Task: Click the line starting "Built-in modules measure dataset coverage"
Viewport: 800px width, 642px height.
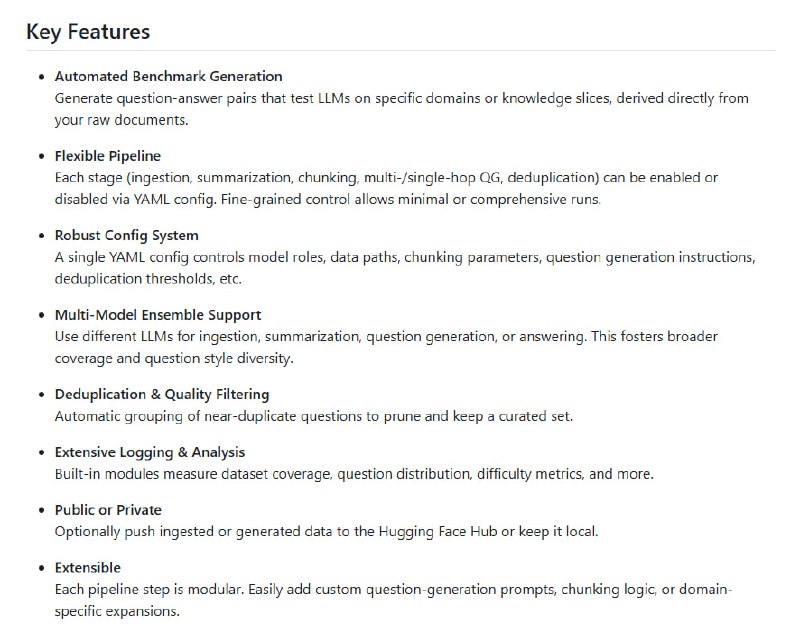Action: click(353, 474)
